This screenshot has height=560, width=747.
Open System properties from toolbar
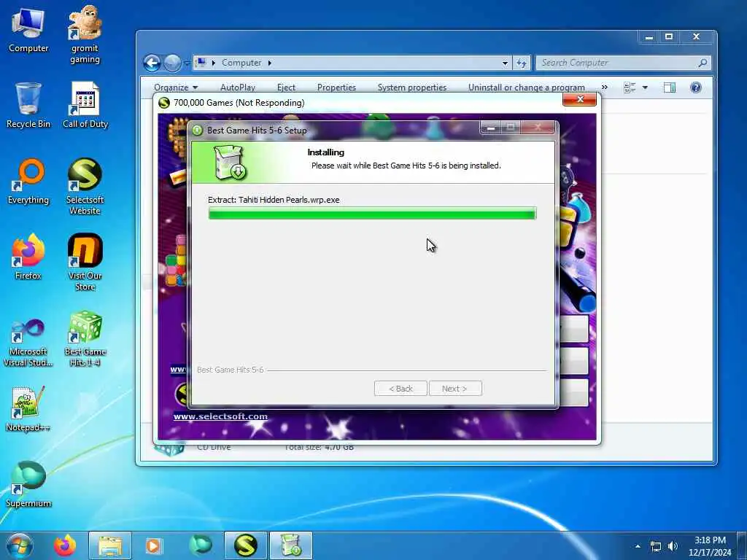point(412,87)
